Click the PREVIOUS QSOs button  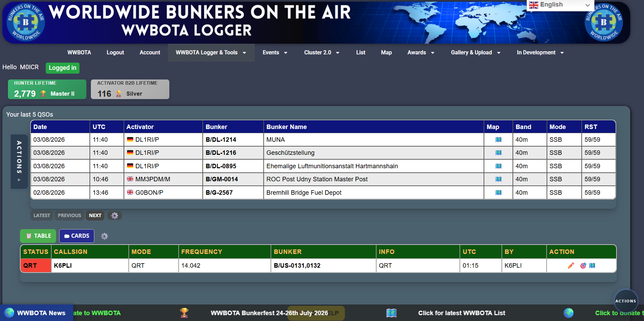[x=70, y=215]
